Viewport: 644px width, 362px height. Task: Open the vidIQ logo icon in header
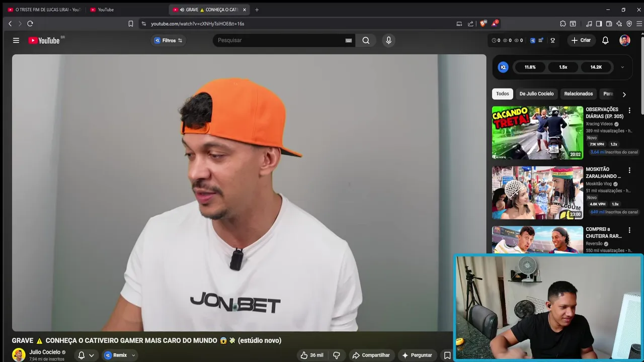(533, 40)
